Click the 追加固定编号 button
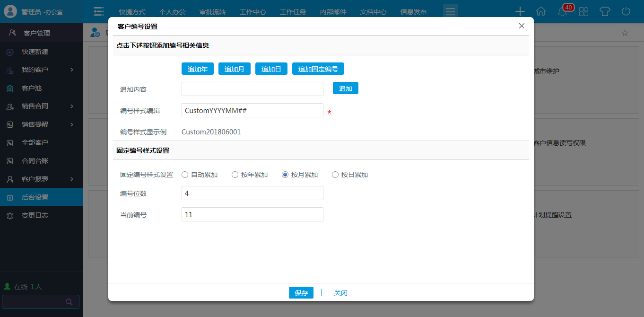The height and width of the screenshot is (317, 644). pos(318,68)
